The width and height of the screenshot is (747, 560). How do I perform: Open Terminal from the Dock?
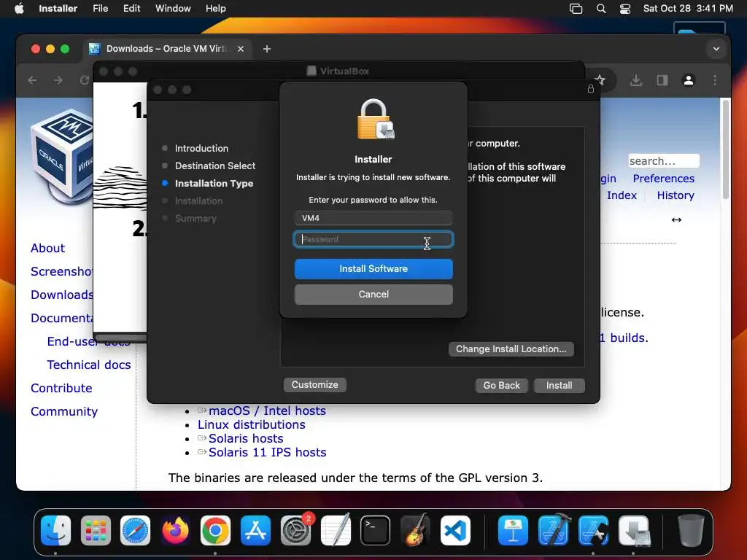(376, 531)
